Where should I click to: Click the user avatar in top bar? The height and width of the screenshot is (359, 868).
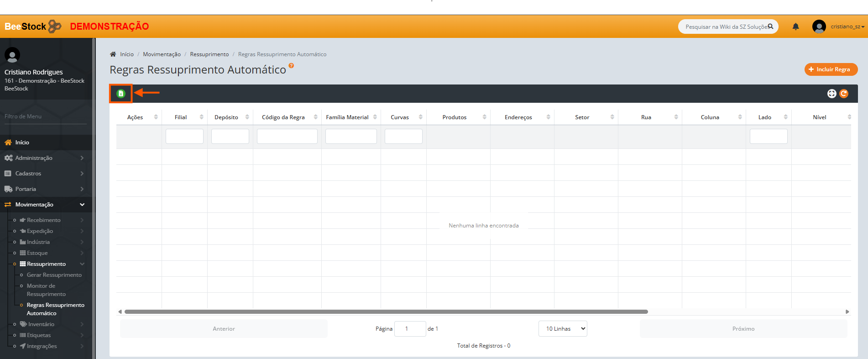pyautogui.click(x=819, y=26)
